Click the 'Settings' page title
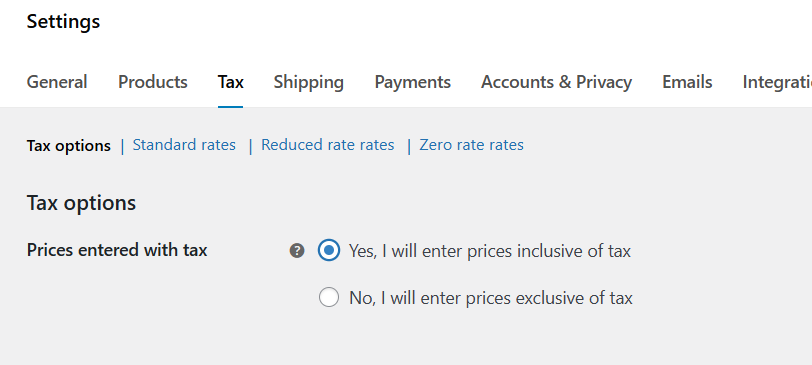This screenshot has width=812, height=365. pos(63,21)
